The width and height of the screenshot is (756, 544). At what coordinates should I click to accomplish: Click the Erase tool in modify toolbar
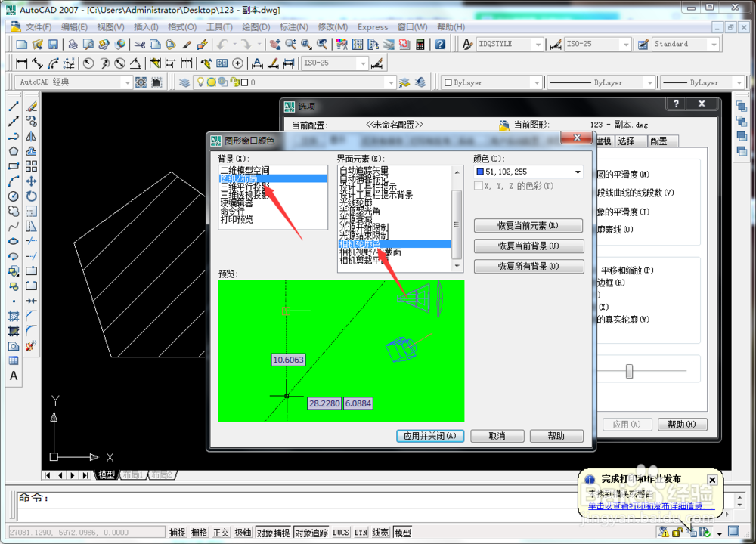tap(31, 107)
